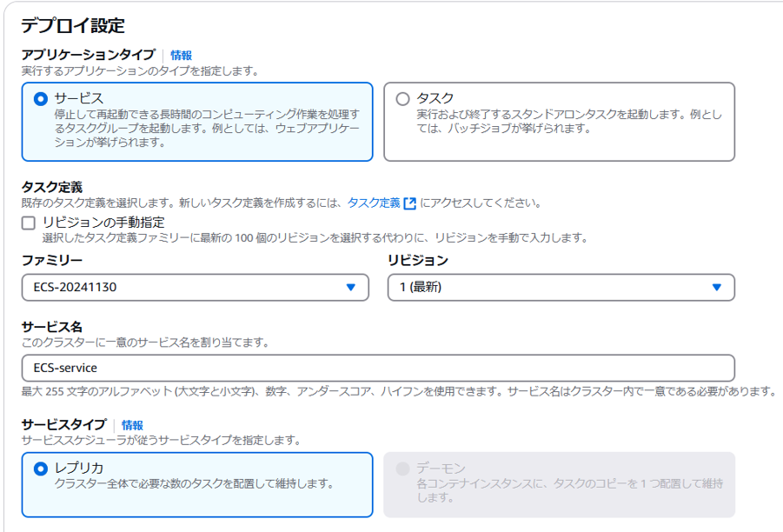
Task: Click the サービス名 field label
Action: [x=52, y=327]
